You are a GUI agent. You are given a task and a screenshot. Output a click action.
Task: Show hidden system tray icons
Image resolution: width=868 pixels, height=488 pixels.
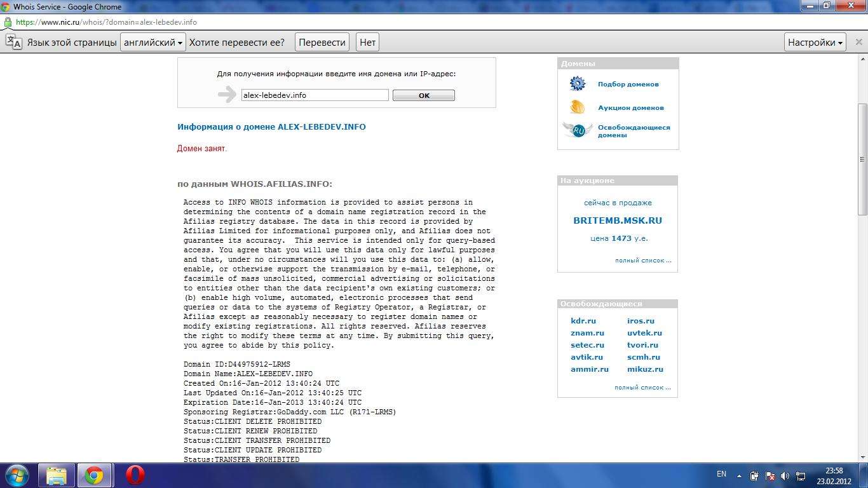[739, 476]
